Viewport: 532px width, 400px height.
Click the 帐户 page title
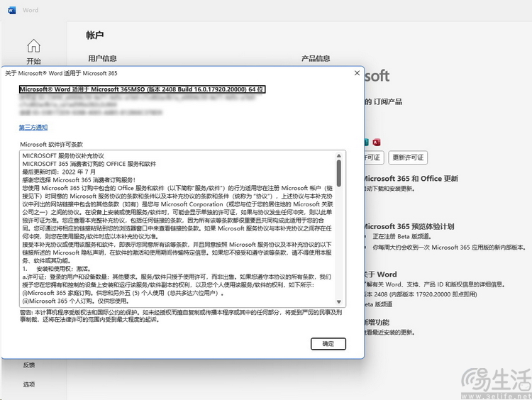[94, 35]
